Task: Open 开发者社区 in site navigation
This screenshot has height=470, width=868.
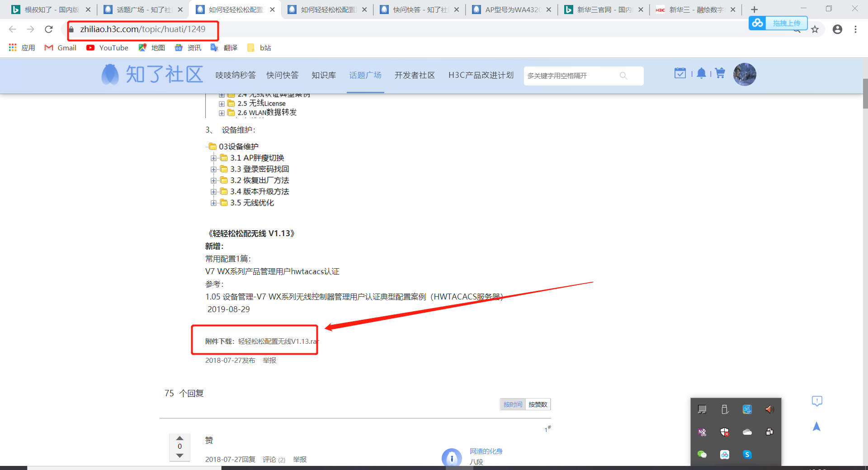Action: tap(415, 75)
